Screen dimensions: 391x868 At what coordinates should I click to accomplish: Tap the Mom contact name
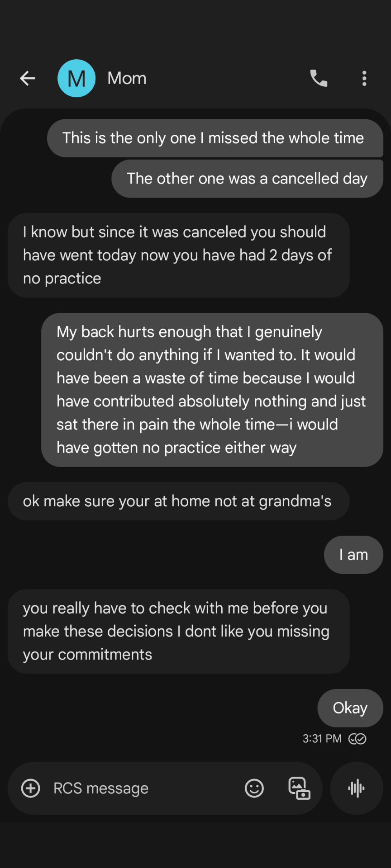(x=127, y=78)
